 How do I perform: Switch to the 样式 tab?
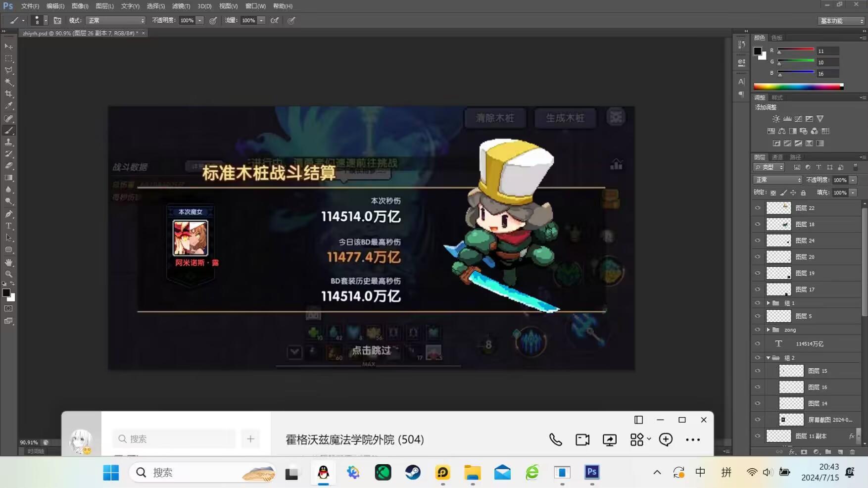pos(777,98)
